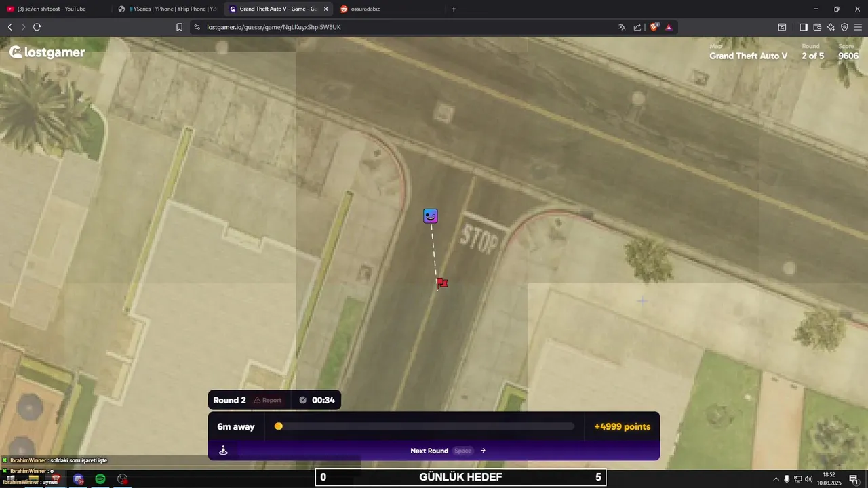Go back in browser history

click(9, 27)
